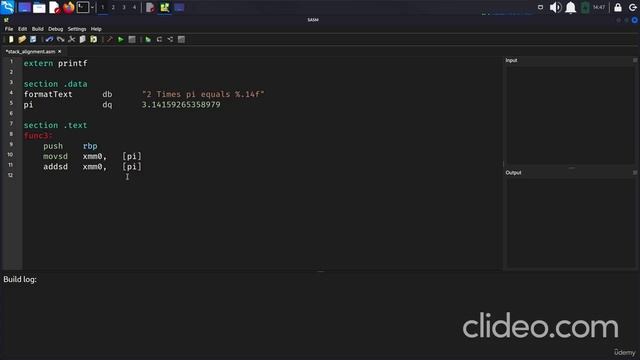Click the 'section .text' line
The image size is (640, 360).
(x=56, y=125)
